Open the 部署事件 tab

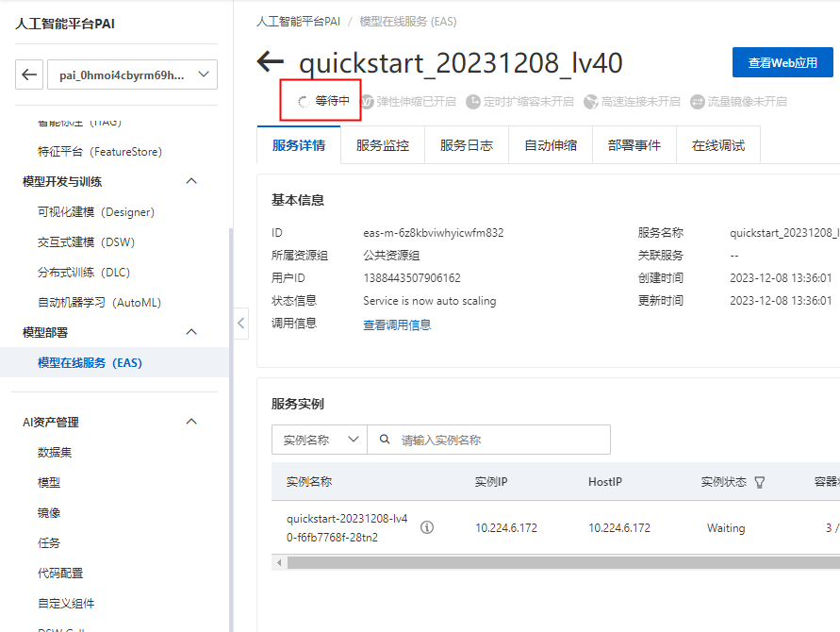(634, 145)
